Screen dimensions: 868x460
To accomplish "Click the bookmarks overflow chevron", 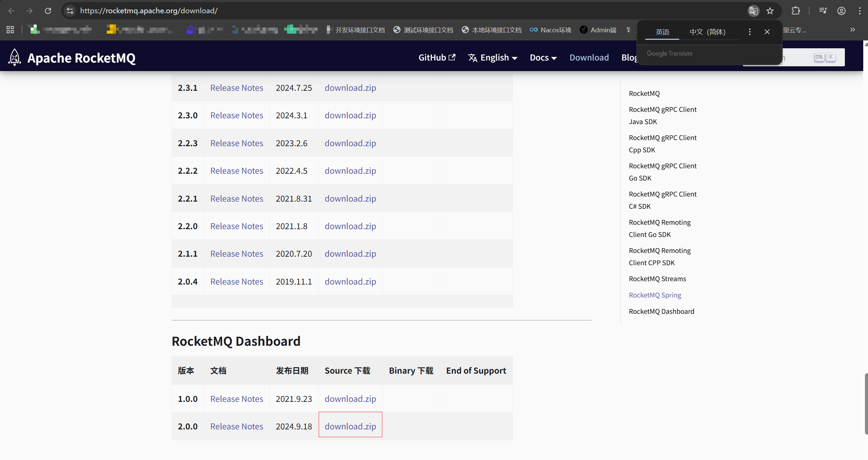I will (852, 30).
